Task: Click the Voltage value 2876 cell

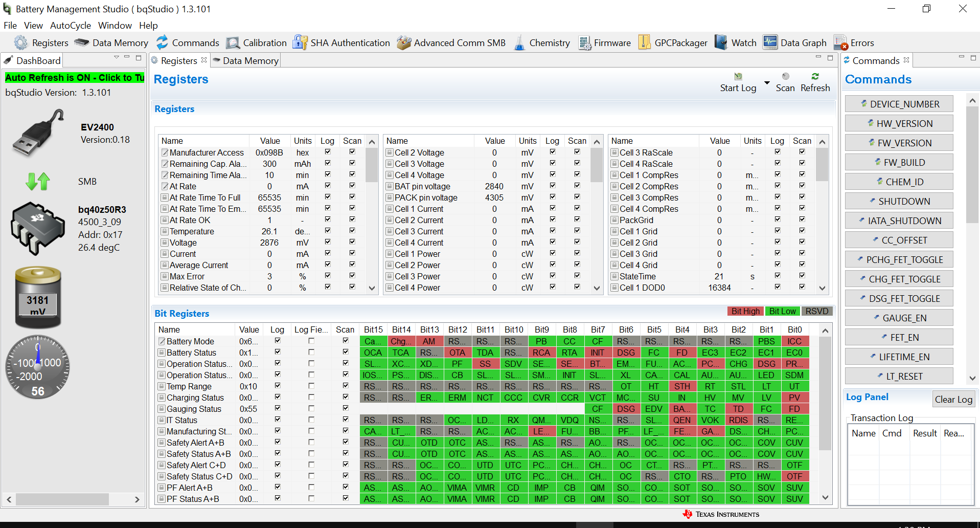Action: [269, 243]
